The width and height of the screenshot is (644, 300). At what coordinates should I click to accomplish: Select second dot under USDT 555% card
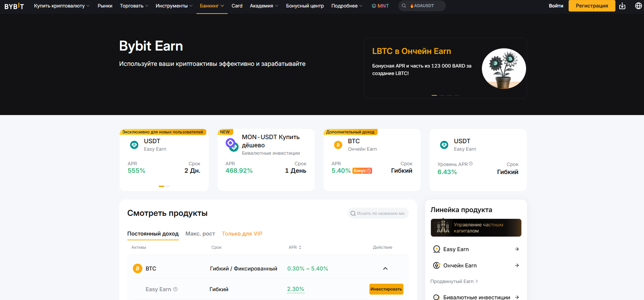[x=167, y=186]
